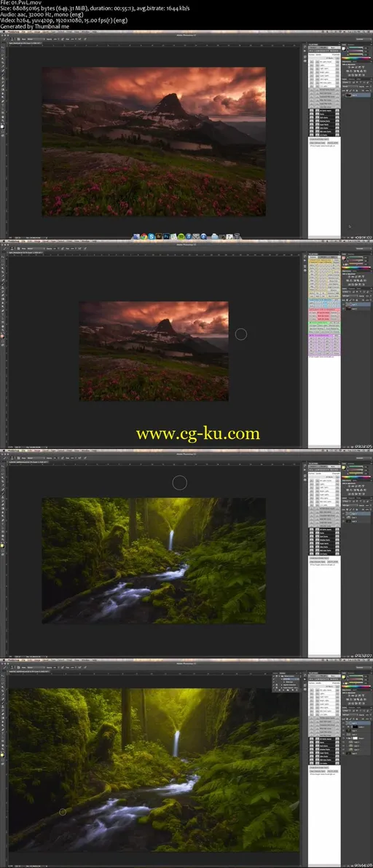Click the "Generated by Thumbnail me" header text

tap(36, 26)
